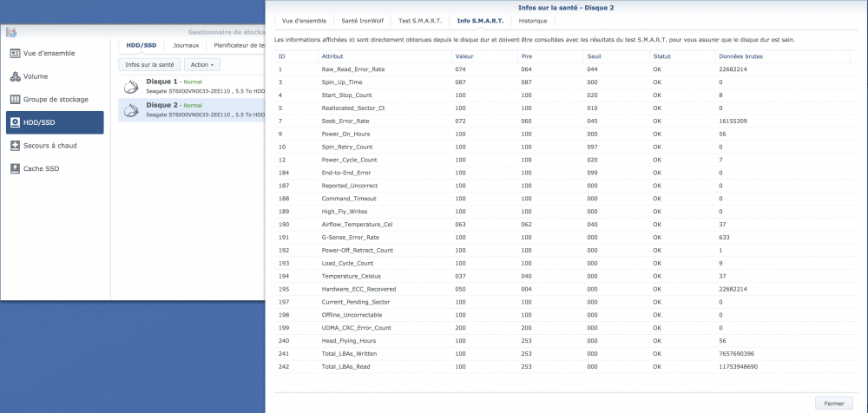Screen dimensions: 868x413
Task: Switch to Journaux tab
Action: (186, 45)
